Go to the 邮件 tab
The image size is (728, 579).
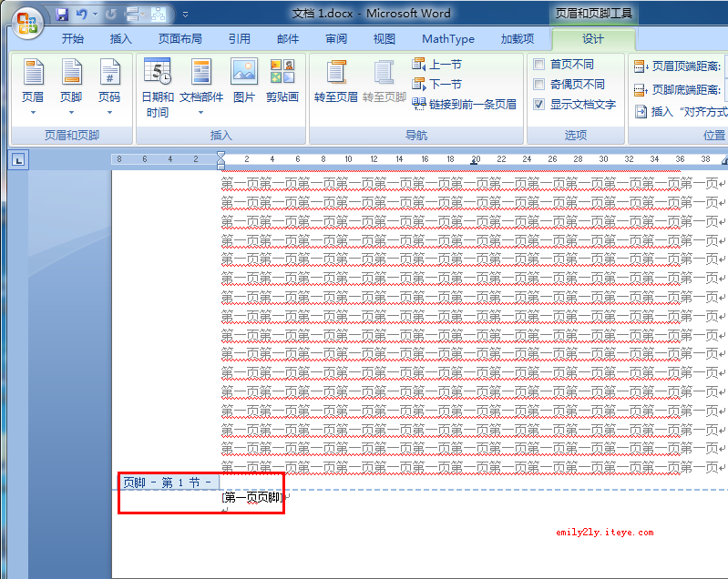click(x=288, y=39)
